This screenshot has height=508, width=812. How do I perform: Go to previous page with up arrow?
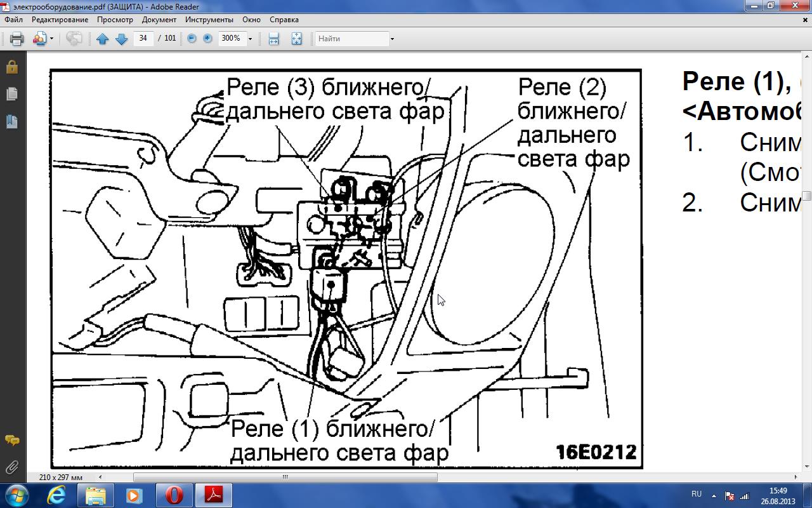coord(102,39)
